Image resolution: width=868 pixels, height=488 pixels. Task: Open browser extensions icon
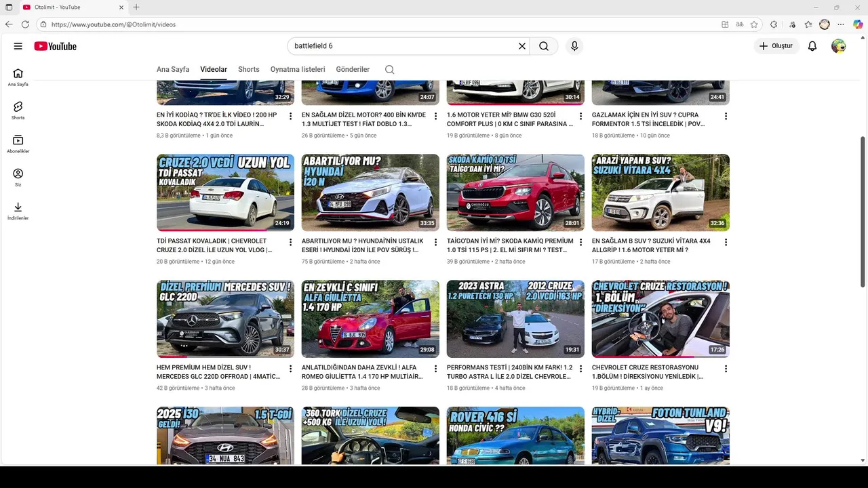[x=774, y=24]
